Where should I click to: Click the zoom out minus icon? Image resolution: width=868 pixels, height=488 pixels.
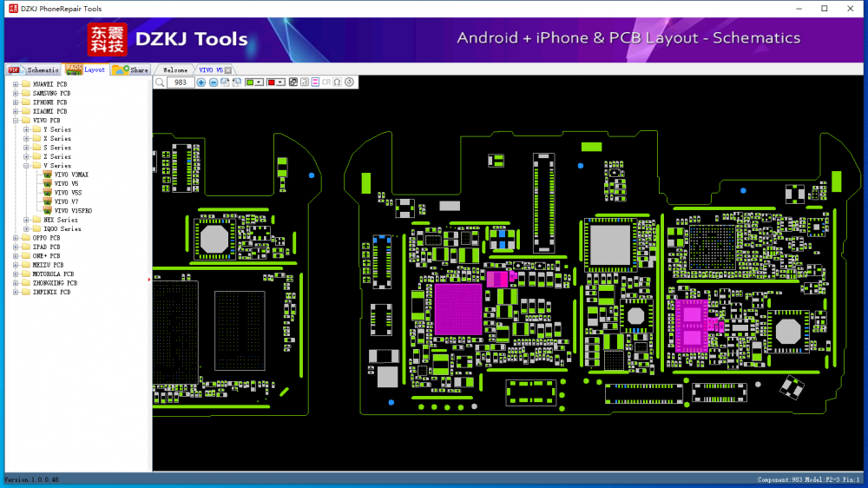214,82
